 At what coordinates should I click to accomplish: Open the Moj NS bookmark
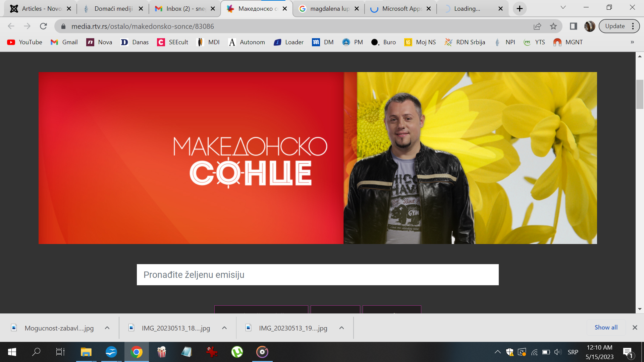pos(420,42)
